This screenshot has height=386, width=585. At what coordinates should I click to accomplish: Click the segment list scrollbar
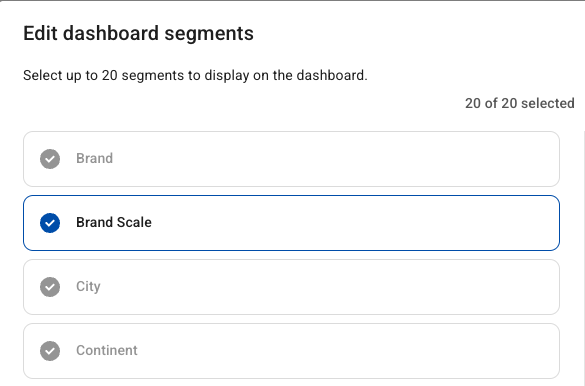click(x=584, y=258)
